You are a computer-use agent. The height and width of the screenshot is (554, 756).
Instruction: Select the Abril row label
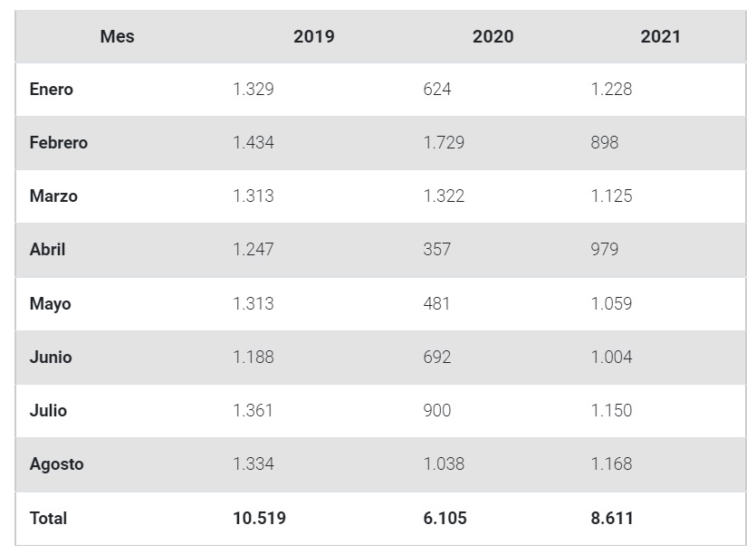point(48,250)
